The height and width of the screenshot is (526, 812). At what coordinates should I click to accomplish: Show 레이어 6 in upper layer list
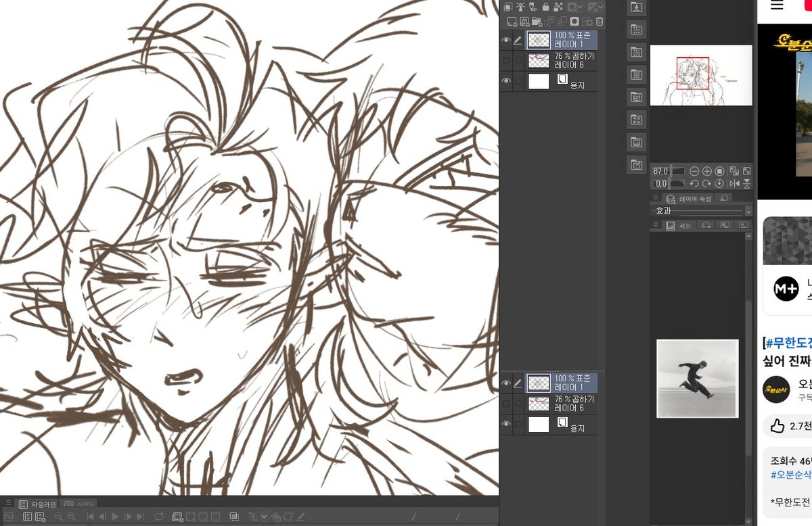[x=506, y=60]
